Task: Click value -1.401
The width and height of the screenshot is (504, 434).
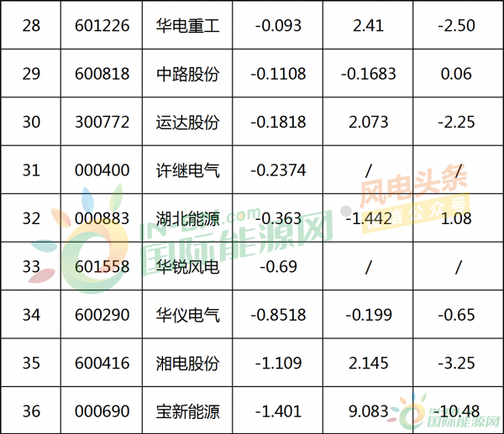Action: point(278,411)
